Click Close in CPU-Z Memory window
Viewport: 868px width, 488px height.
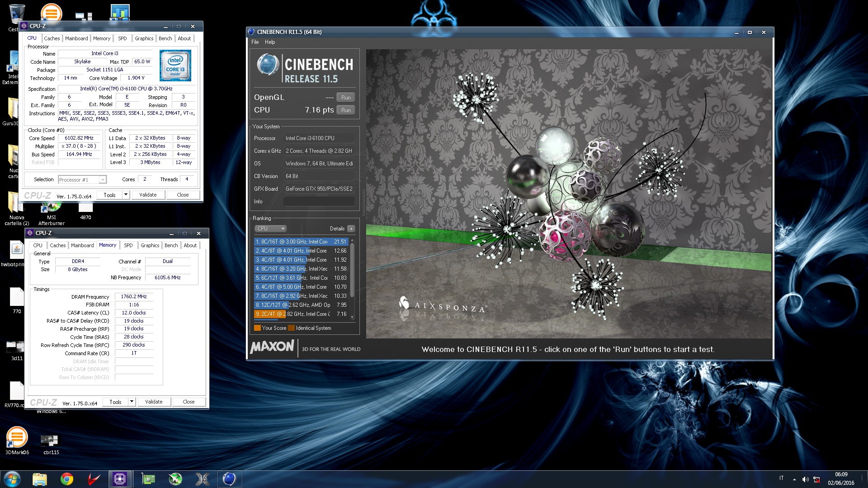pyautogui.click(x=189, y=402)
